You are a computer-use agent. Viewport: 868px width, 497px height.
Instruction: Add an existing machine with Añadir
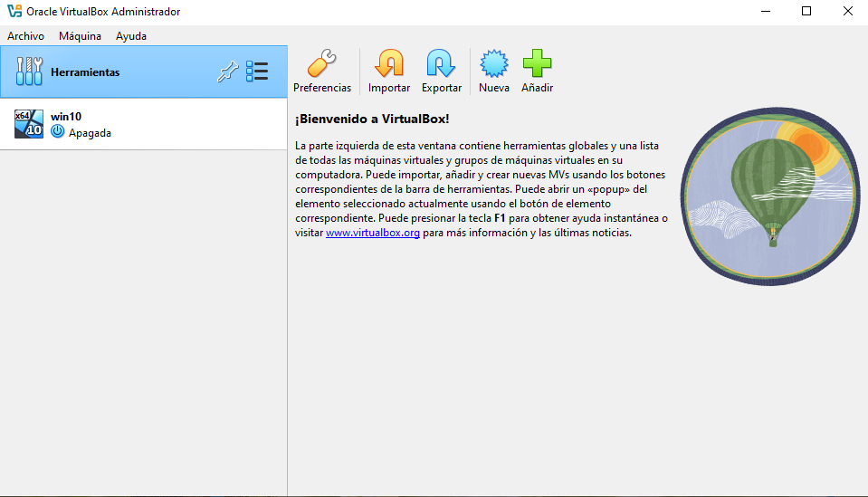pos(537,72)
